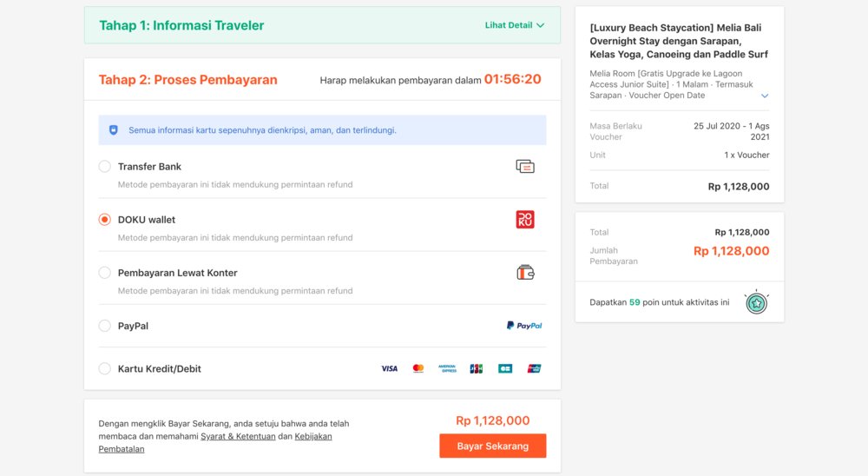Image resolution: width=868 pixels, height=476 pixels.
Task: Open the Syarat & Ketentuan link
Action: point(238,436)
